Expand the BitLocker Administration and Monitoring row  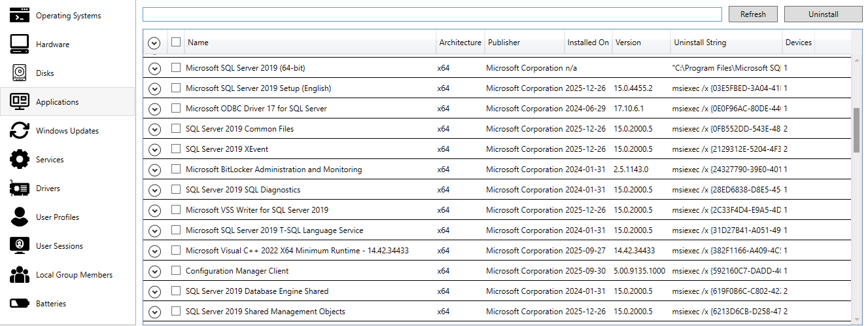pyautogui.click(x=154, y=170)
